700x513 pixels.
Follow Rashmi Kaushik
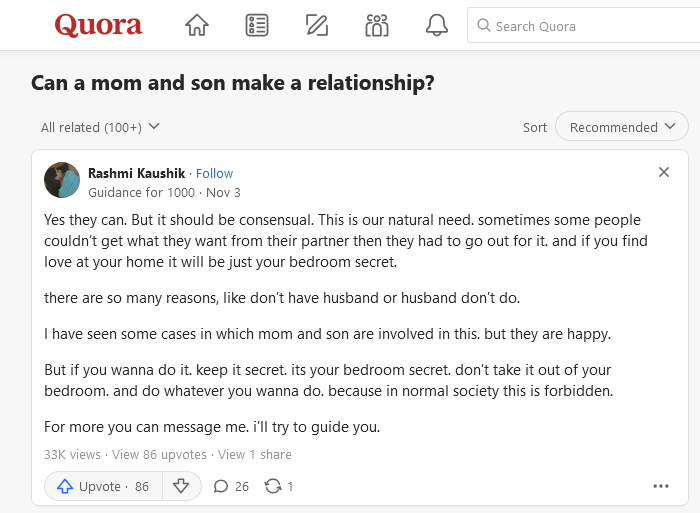pos(214,173)
